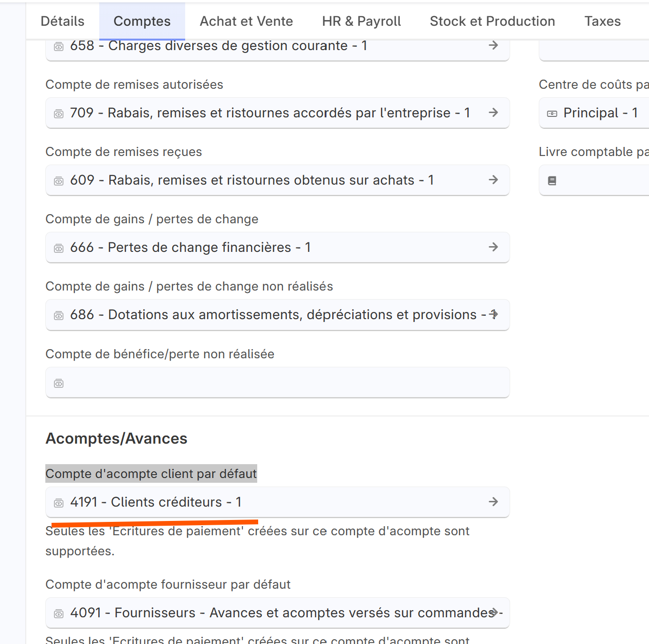
Task: Follow arrow to account 609 Rabais obtenus
Action: pyautogui.click(x=493, y=180)
